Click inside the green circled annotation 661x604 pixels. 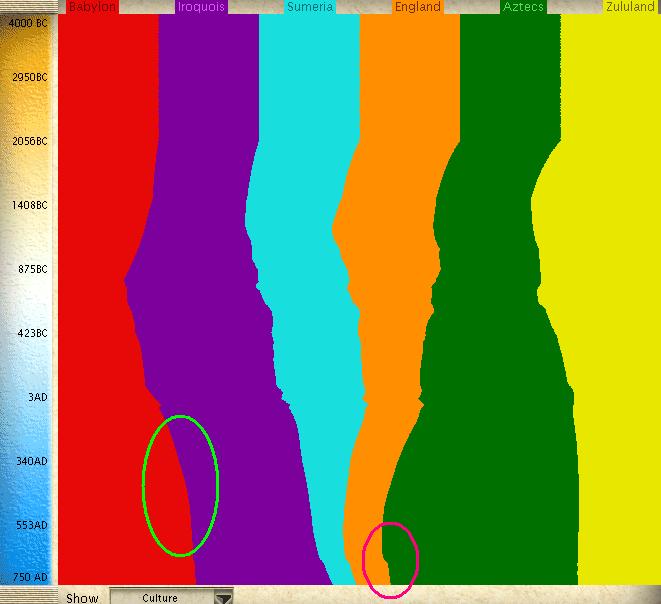tap(180, 485)
